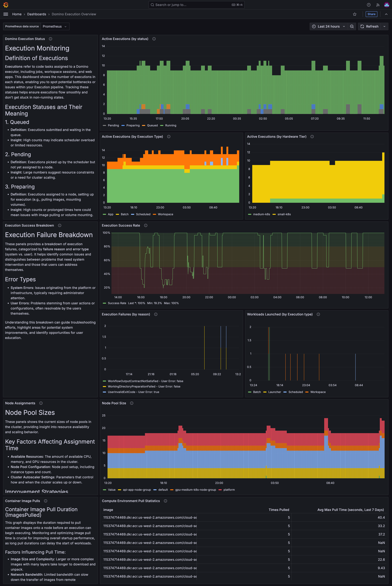Click Domino Execution Overview breadcrumb
This screenshot has height=586, width=392.
click(74, 14)
